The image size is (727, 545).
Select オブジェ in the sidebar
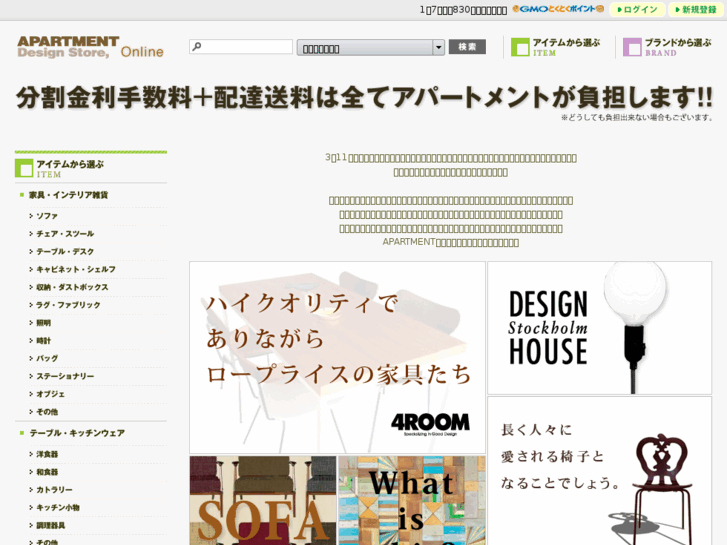(51, 394)
